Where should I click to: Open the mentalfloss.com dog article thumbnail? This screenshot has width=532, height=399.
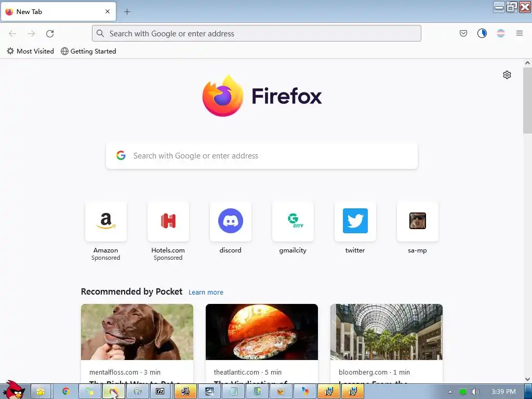[137, 332]
